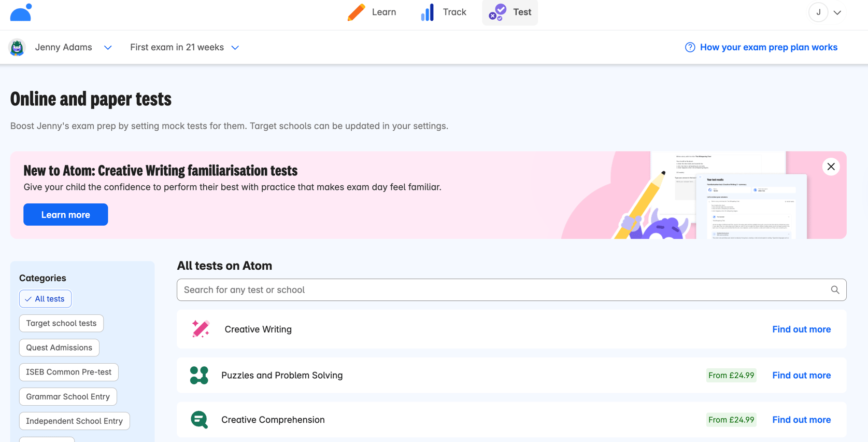Open the Creative Comprehension test row
The height and width of the screenshot is (442, 868).
[511, 420]
